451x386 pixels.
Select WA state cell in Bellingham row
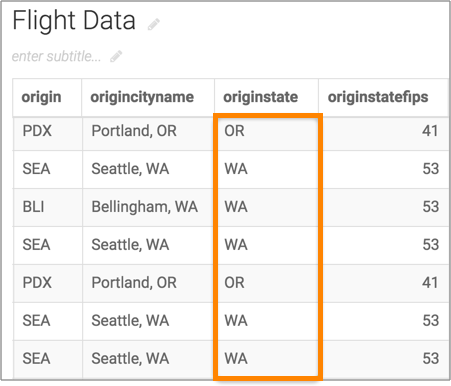click(x=236, y=207)
